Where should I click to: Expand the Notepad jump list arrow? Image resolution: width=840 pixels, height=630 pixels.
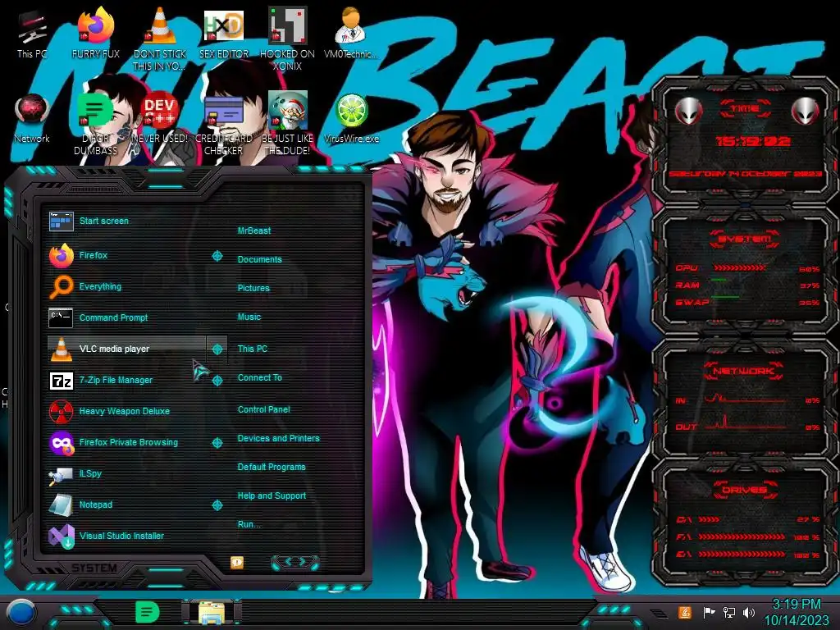tap(217, 505)
